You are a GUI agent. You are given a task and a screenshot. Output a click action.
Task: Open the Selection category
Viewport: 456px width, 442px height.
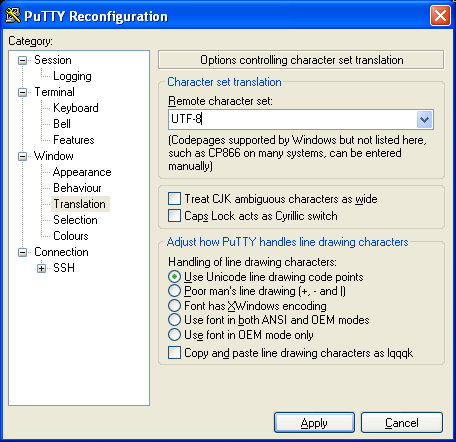[x=75, y=220]
